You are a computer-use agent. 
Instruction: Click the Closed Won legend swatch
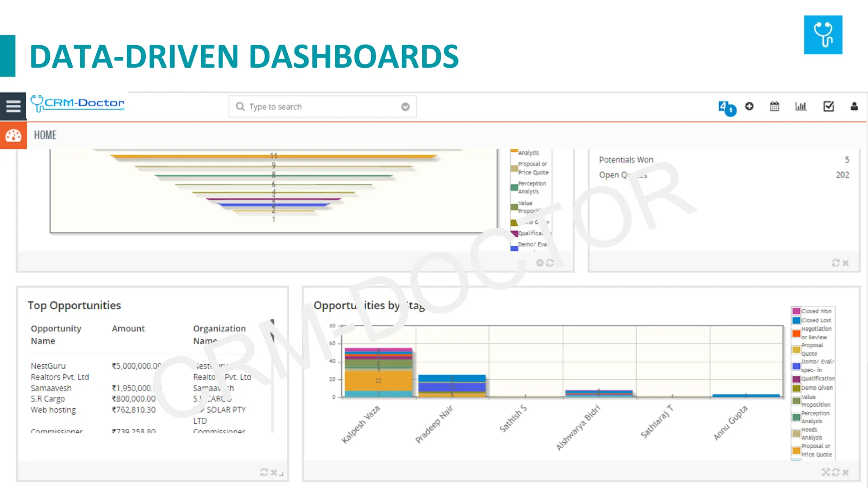click(x=796, y=311)
